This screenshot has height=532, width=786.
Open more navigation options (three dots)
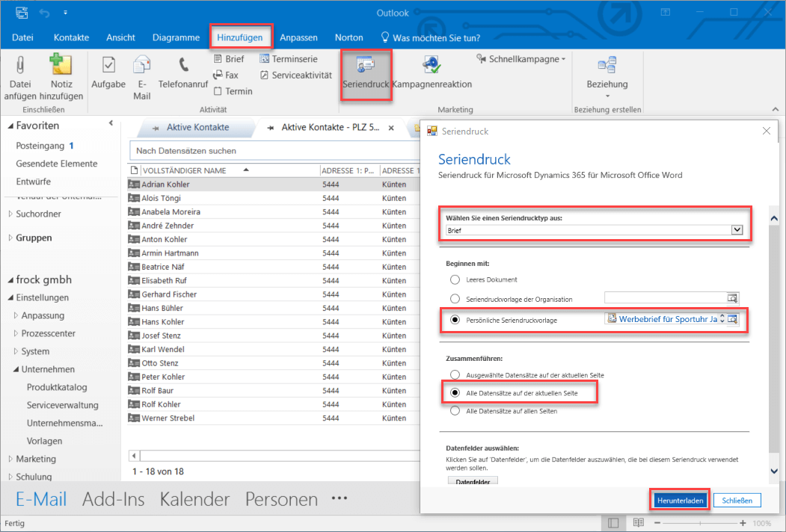(x=340, y=498)
